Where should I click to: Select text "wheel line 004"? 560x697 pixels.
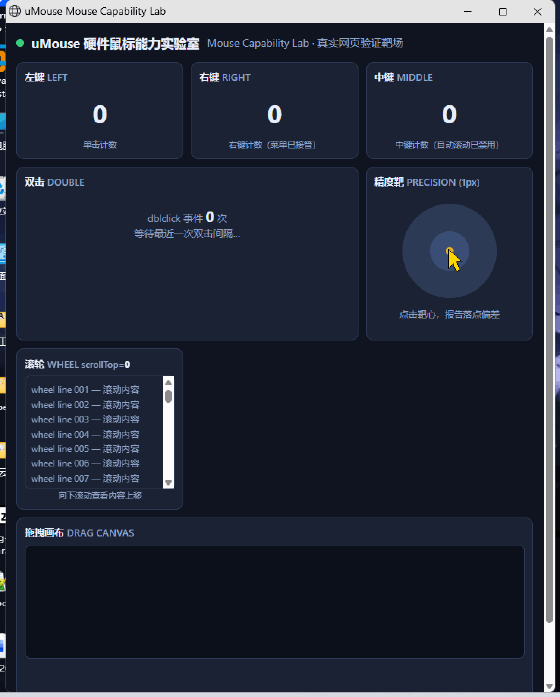pos(60,434)
